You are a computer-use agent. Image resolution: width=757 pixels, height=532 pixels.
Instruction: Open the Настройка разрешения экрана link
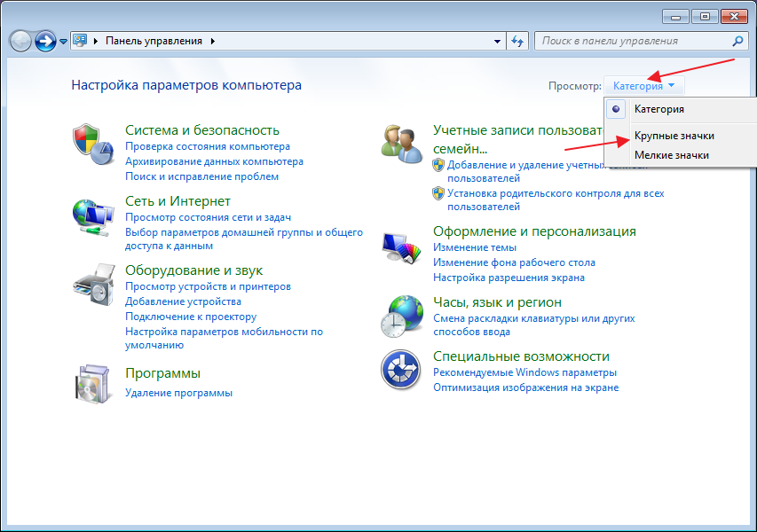[509, 278]
